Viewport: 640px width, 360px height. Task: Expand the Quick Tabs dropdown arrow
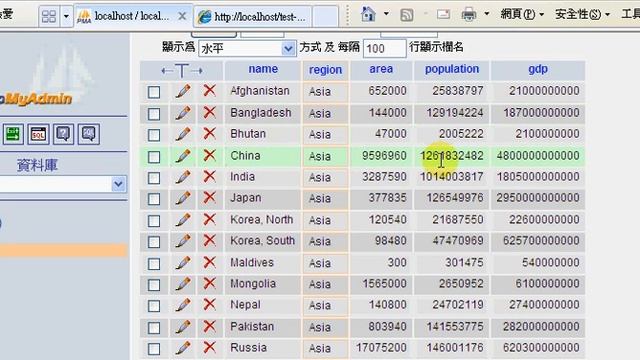[66, 16]
